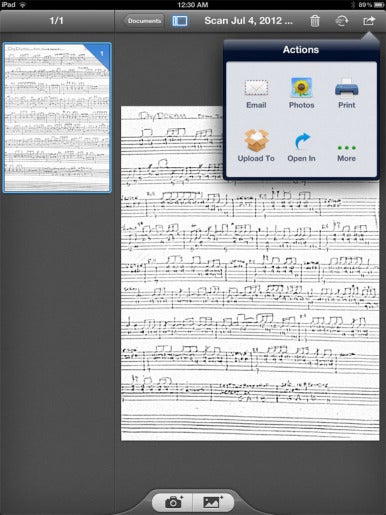Tap the Email envelope icon

tap(256, 88)
